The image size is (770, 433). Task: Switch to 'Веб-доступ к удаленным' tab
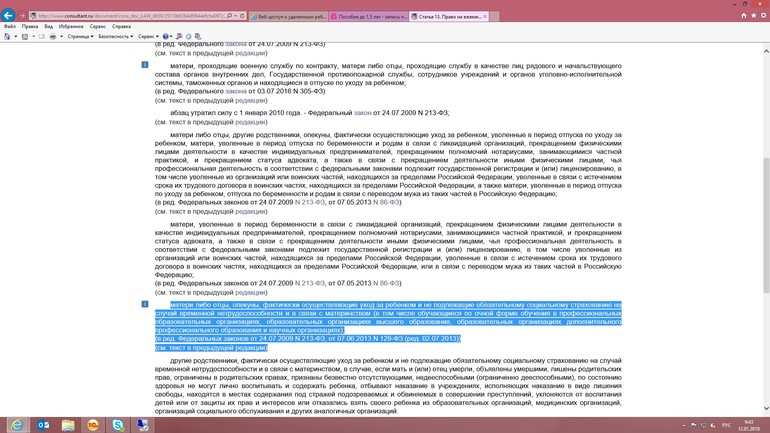288,16
